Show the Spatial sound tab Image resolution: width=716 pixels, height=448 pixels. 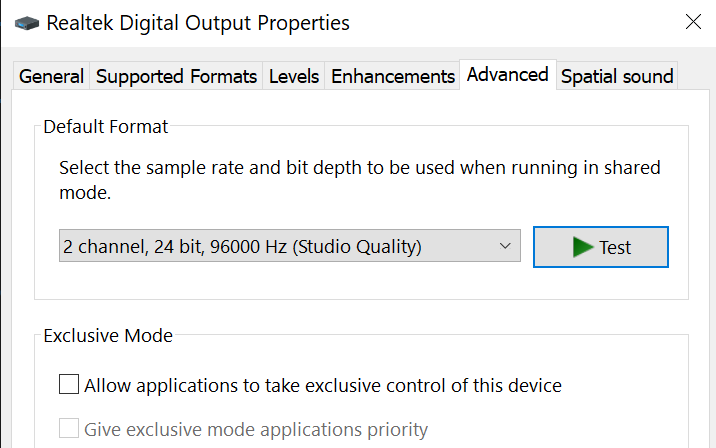point(617,76)
